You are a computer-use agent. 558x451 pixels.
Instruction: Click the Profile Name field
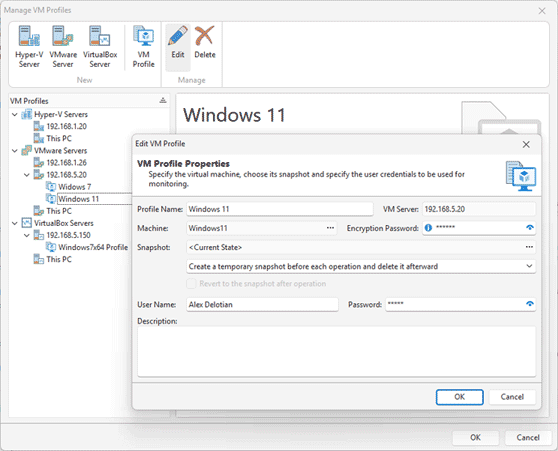pyautogui.click(x=280, y=209)
